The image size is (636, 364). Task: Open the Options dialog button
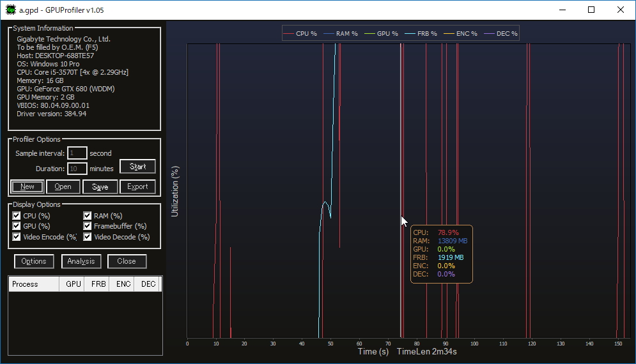click(34, 261)
